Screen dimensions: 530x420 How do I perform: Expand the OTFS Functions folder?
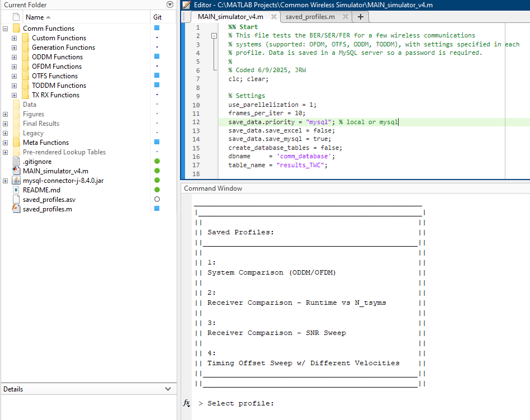(14, 76)
